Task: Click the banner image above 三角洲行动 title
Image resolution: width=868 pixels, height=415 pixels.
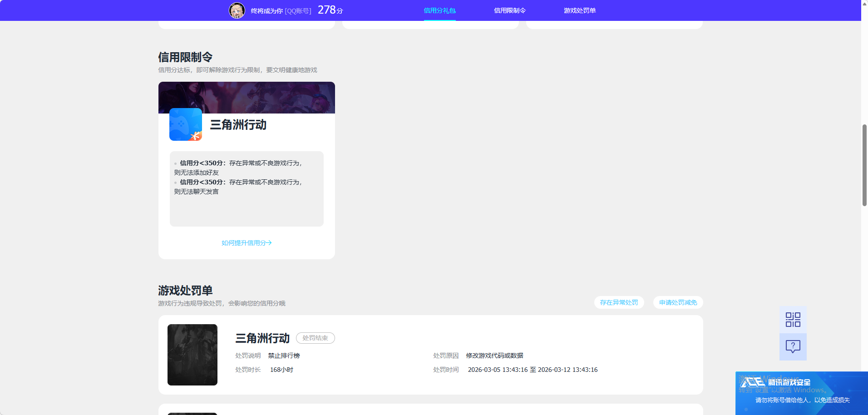Action: click(x=246, y=97)
